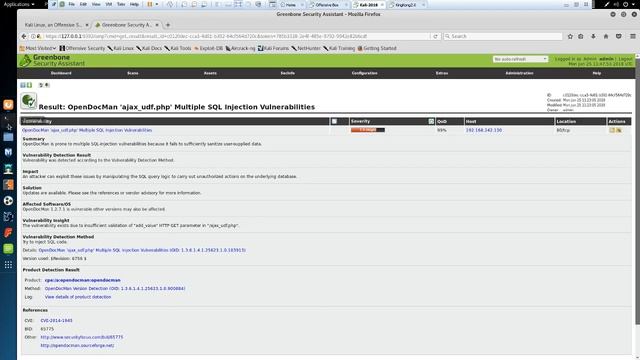Click the green notes icon in the dock

[x=8, y=249]
